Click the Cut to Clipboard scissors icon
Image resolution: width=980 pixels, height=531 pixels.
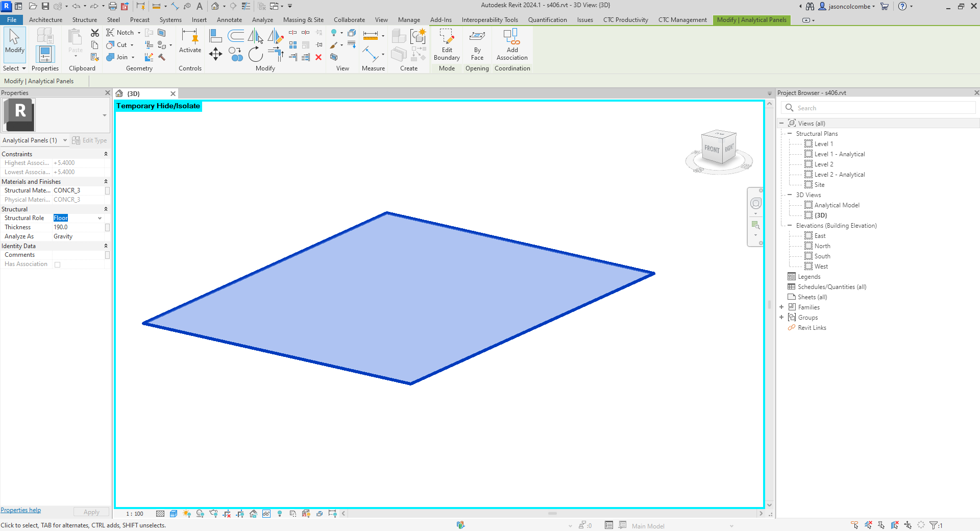[x=95, y=33]
